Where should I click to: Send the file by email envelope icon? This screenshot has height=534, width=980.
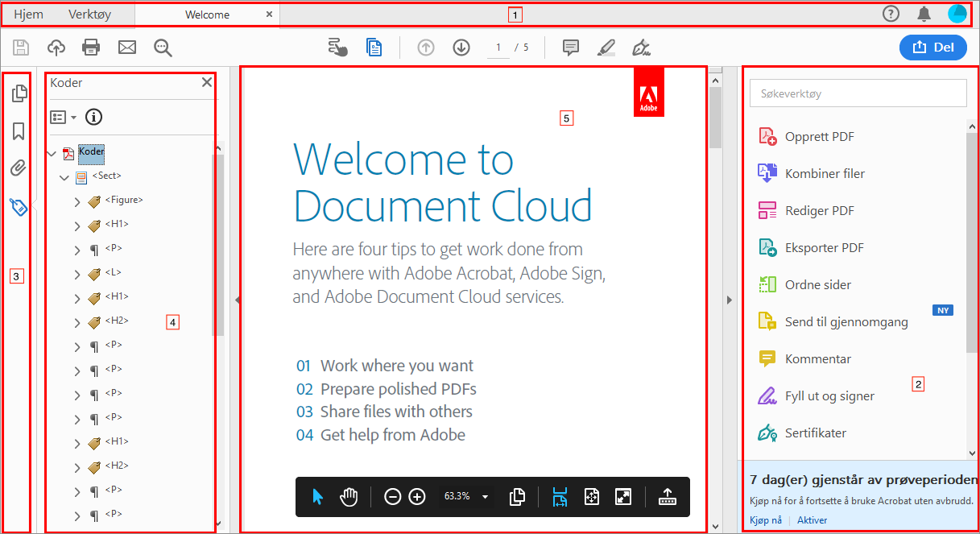click(127, 48)
